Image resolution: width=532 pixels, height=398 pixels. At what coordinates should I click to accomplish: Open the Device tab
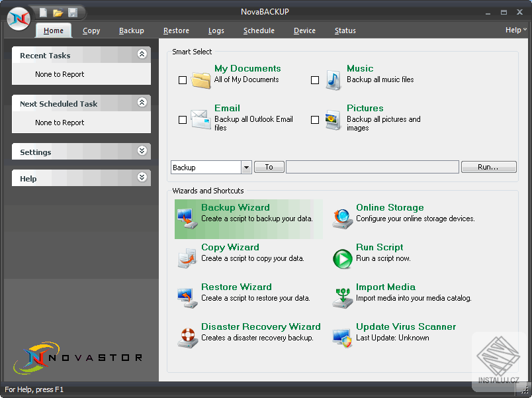[x=304, y=30]
